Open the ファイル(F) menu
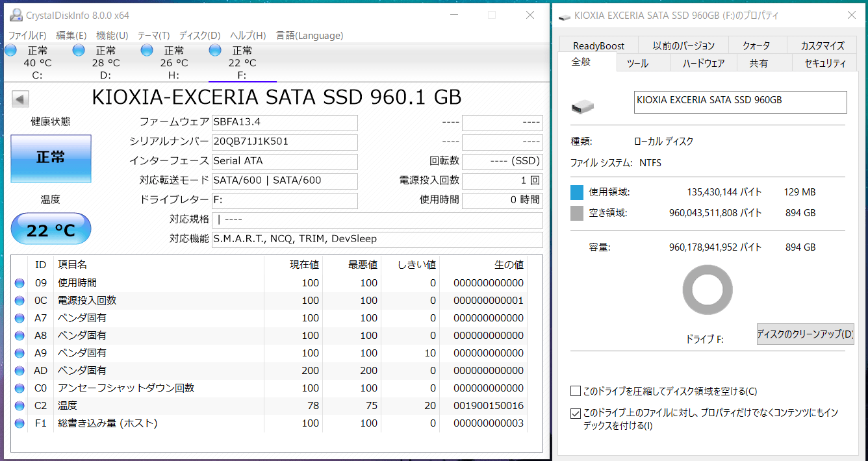The image size is (868, 461). 27,36
